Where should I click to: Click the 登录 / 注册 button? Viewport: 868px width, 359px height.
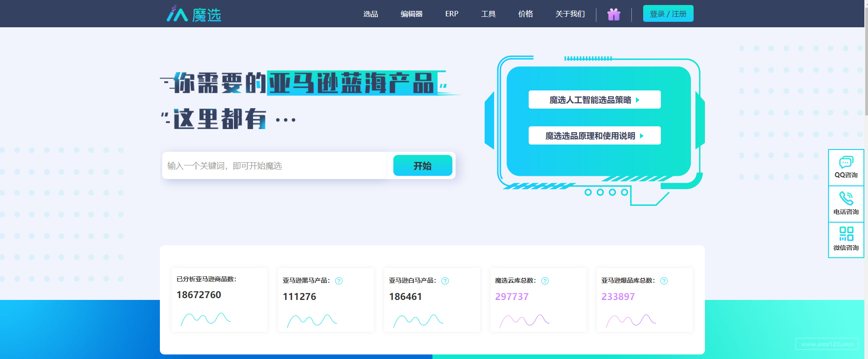tap(668, 14)
